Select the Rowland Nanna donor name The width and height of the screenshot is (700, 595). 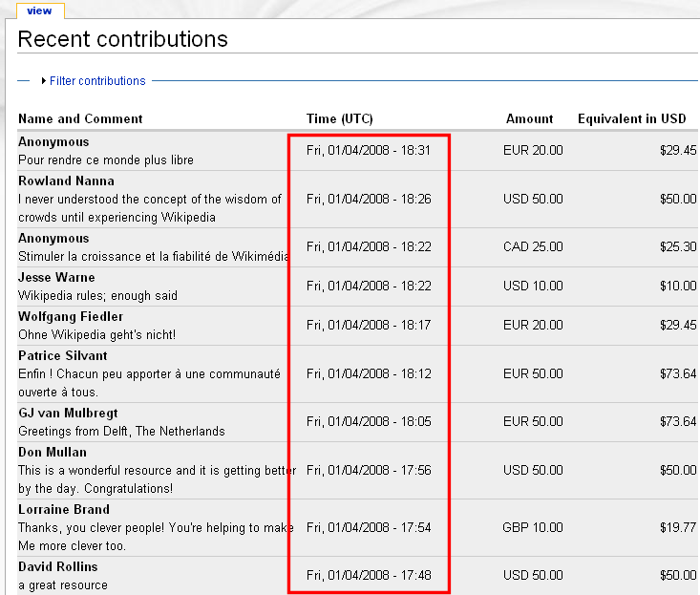(66, 181)
